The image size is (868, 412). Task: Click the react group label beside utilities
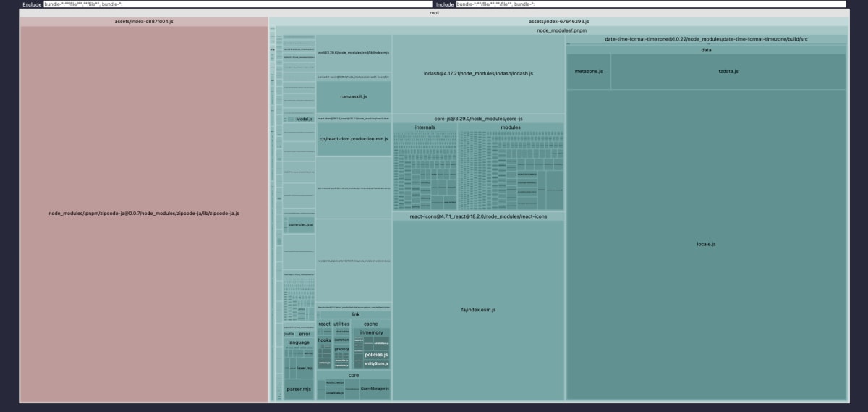coord(325,324)
